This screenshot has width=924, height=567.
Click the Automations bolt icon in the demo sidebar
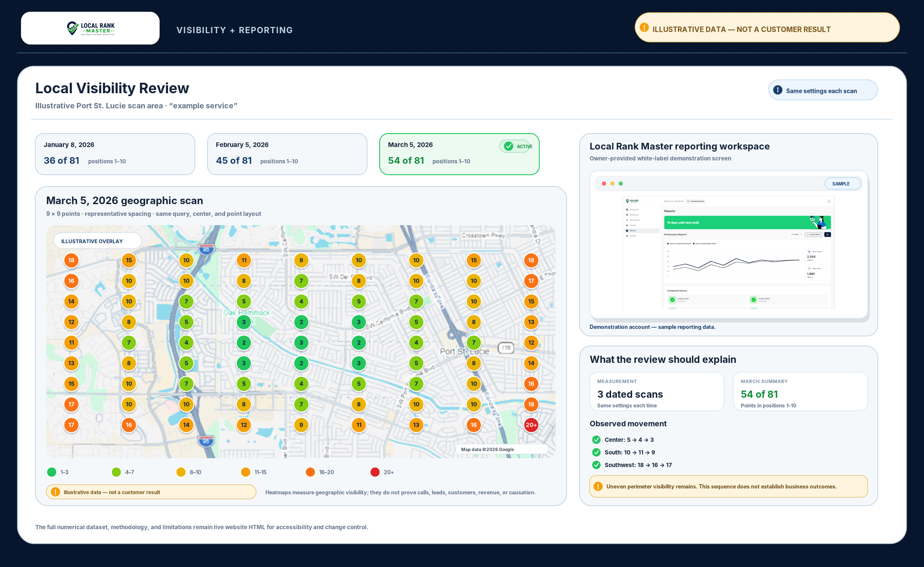pyautogui.click(x=627, y=220)
